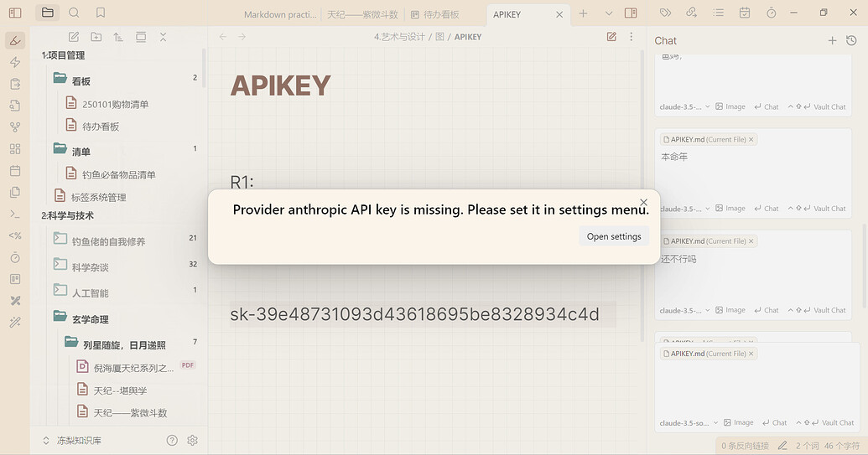Close the API key missing notification
The image size is (868, 455).
click(x=643, y=202)
